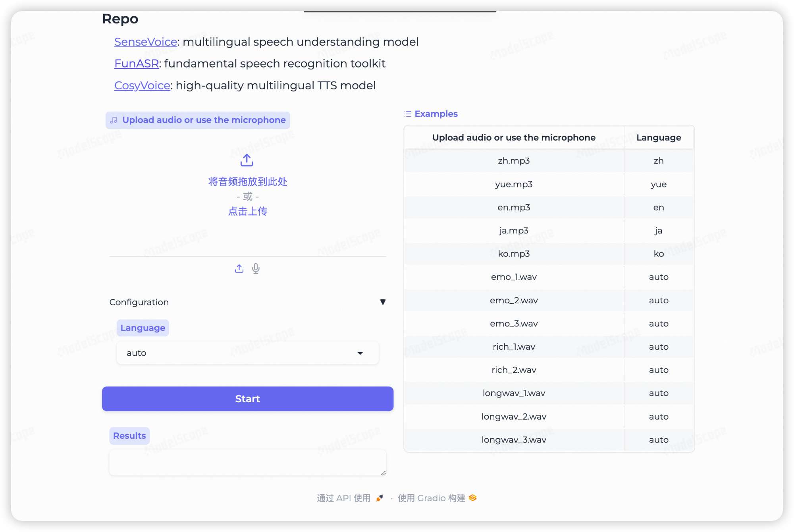Screen dimensions: 794x532
Task: Visit the CosyVoice TTS link
Action: [x=142, y=85]
